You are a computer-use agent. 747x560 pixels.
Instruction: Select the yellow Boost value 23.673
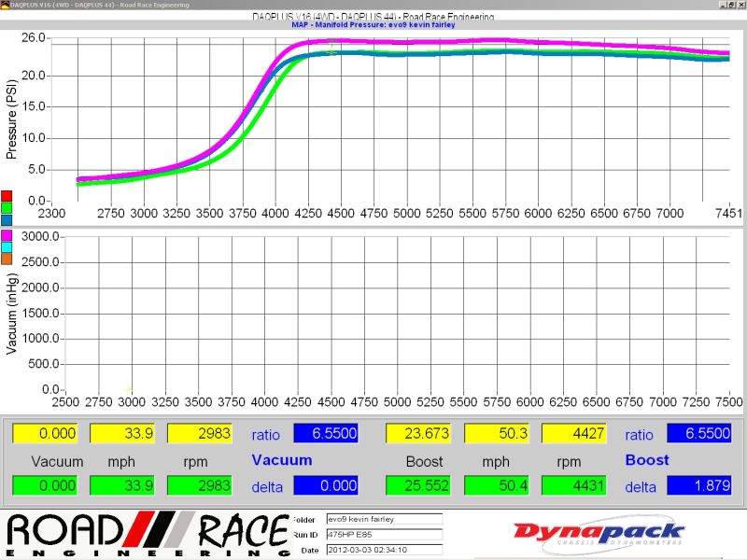pos(417,433)
